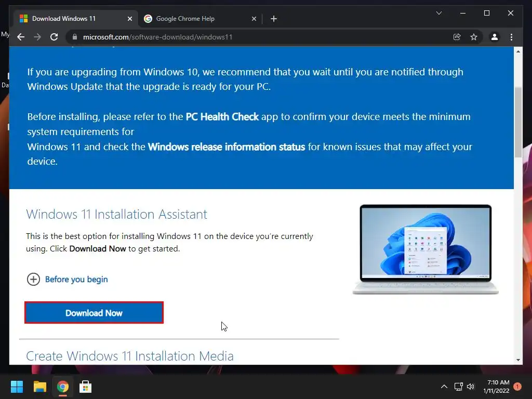Open Microsoft Store from the taskbar
This screenshot has width=532, height=399.
point(85,387)
